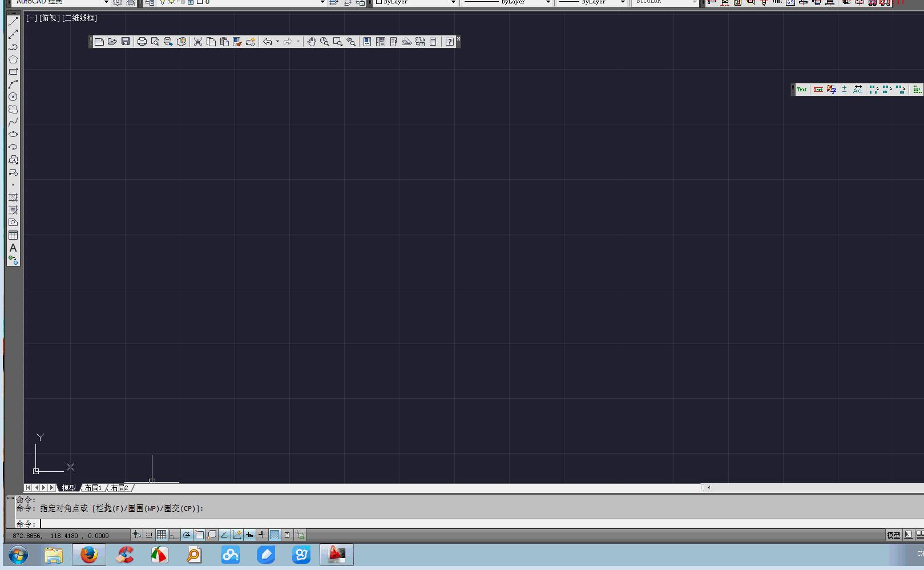Screen dimensions: 924x570
Task: Jump to the first layout tab arrow
Action: (28, 488)
